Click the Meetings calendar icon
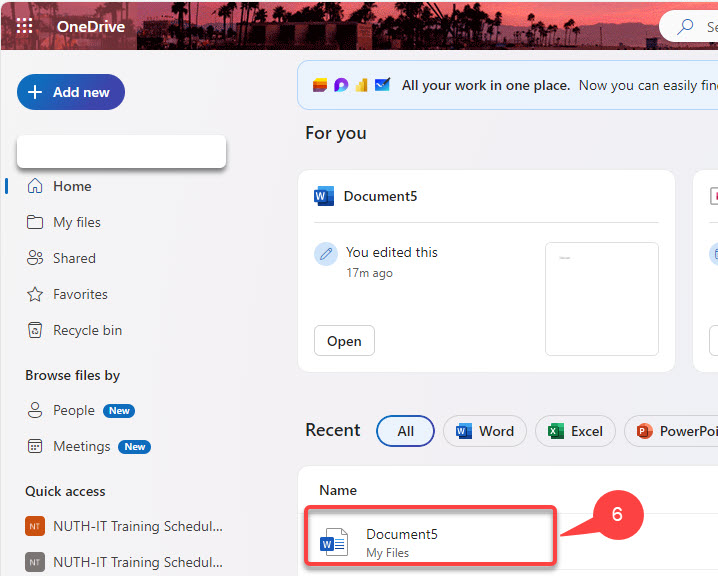This screenshot has height=576, width=718. pos(35,446)
